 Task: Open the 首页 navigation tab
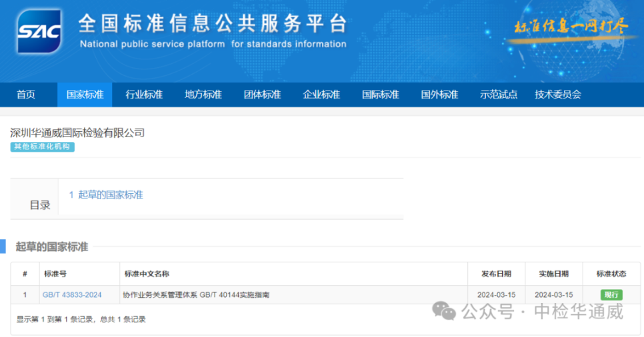coord(26,95)
